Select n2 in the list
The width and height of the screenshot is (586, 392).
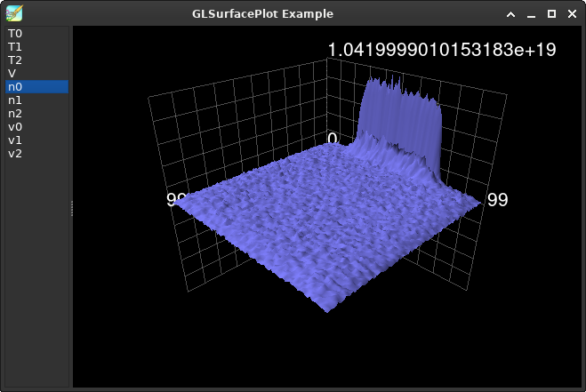click(x=15, y=114)
